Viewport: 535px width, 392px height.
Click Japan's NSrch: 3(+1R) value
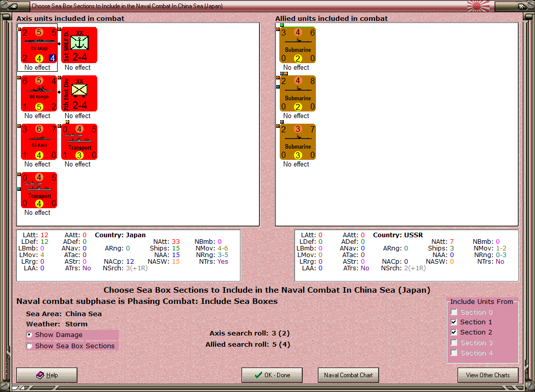(x=137, y=268)
